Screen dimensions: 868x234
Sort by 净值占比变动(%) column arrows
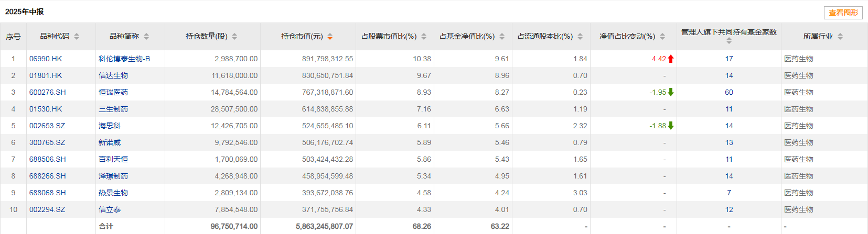pyautogui.click(x=662, y=36)
